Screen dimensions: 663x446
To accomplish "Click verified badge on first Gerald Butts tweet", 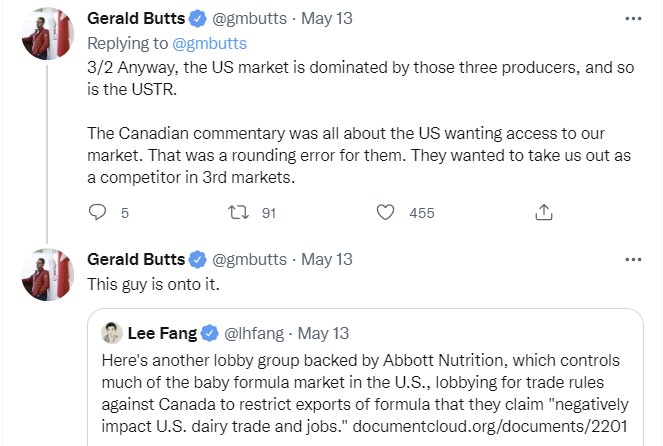I will tap(196, 19).
